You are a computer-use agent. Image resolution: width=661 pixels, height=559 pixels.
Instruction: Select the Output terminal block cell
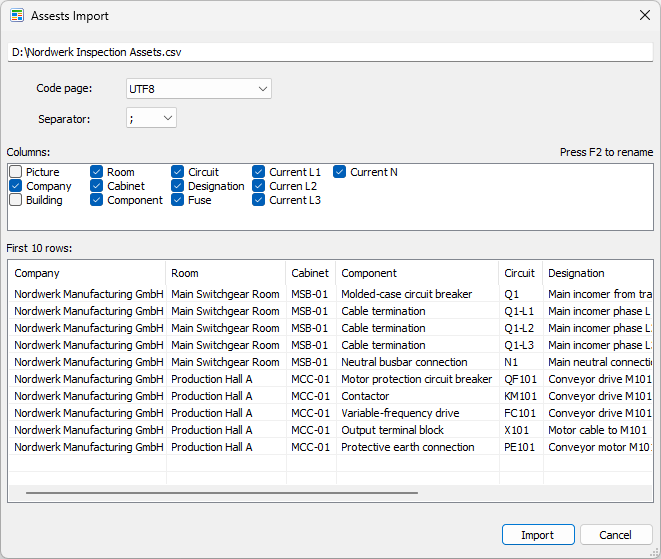(x=417, y=430)
